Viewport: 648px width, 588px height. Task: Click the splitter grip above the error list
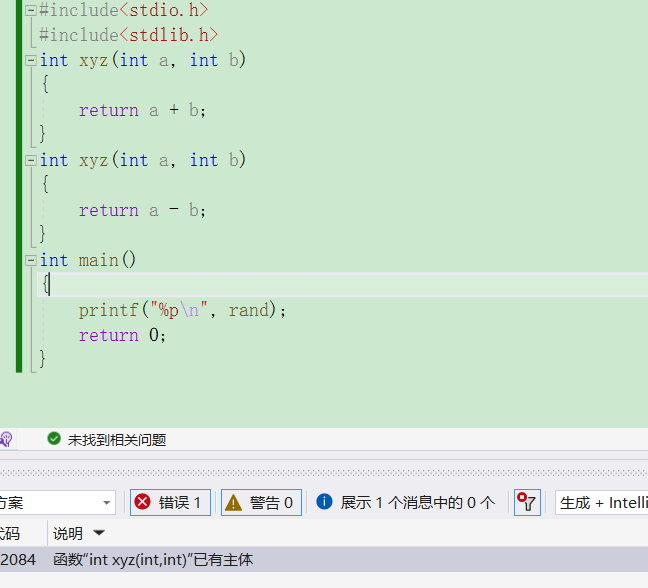pos(324,473)
